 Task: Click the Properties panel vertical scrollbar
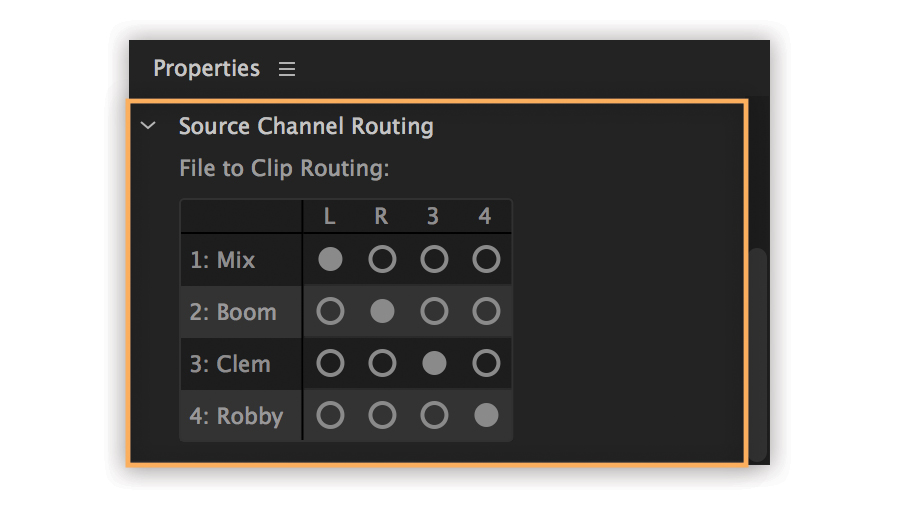[759, 350]
